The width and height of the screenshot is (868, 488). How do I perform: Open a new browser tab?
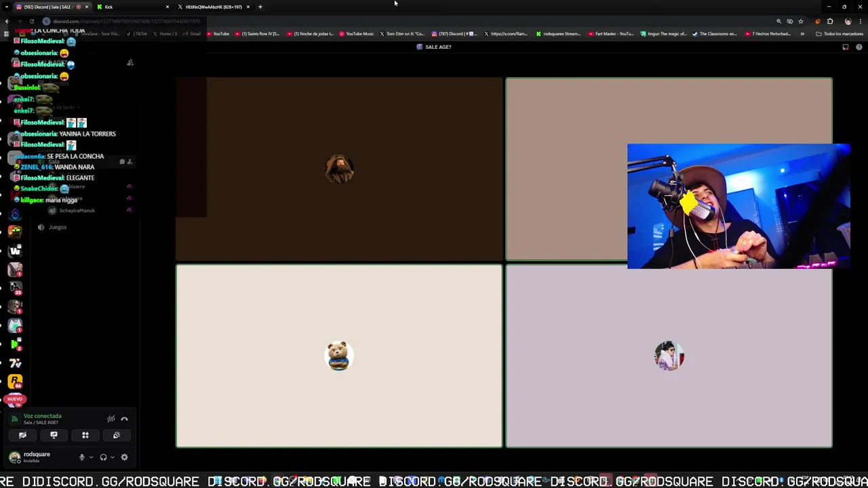pyautogui.click(x=260, y=7)
